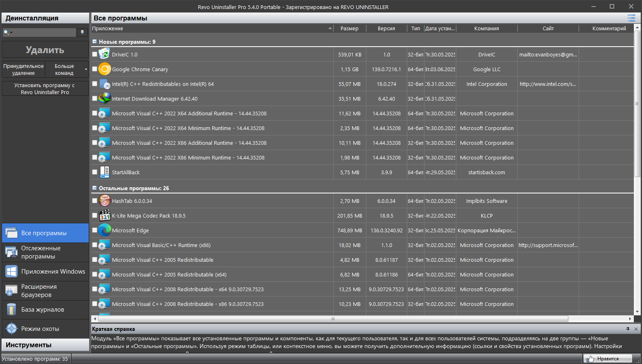Image resolution: width=642 pixels, height=364 pixels.
Task: Click the StartAllBack program icon
Action: [104, 172]
